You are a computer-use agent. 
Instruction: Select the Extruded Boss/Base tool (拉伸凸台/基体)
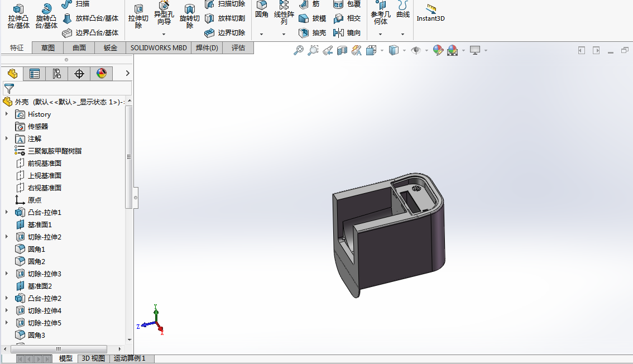point(18,17)
